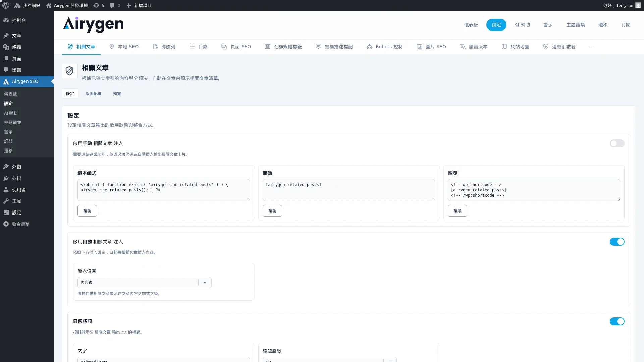Screen dimensions: 644x362
Task: Turn off the 區段標頭 toggle
Action: point(617,321)
